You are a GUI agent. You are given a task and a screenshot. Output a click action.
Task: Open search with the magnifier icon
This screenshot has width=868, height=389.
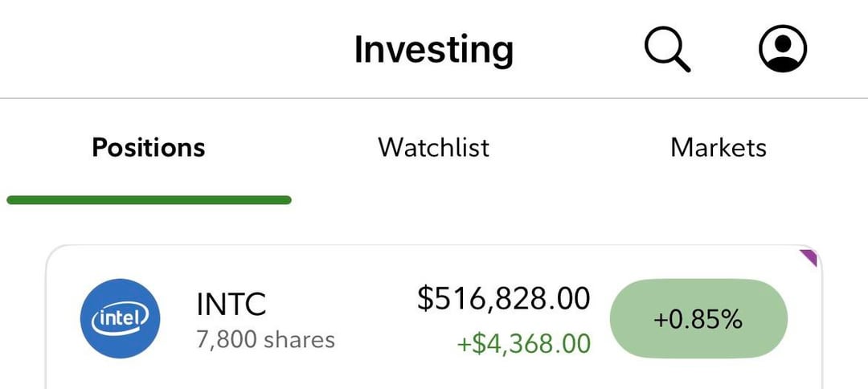point(666,49)
